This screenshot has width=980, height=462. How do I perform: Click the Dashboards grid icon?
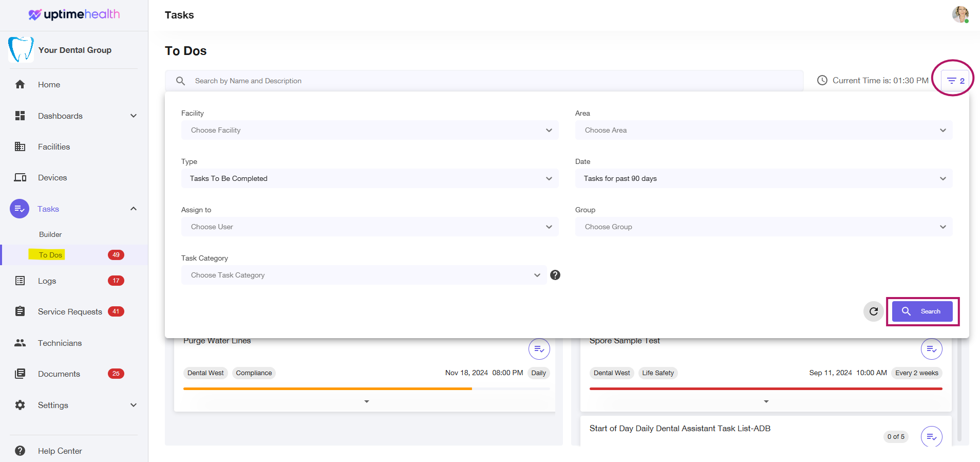point(20,116)
